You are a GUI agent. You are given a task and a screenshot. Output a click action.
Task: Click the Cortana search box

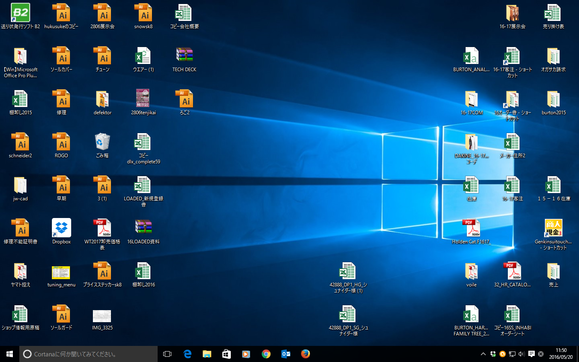89,354
